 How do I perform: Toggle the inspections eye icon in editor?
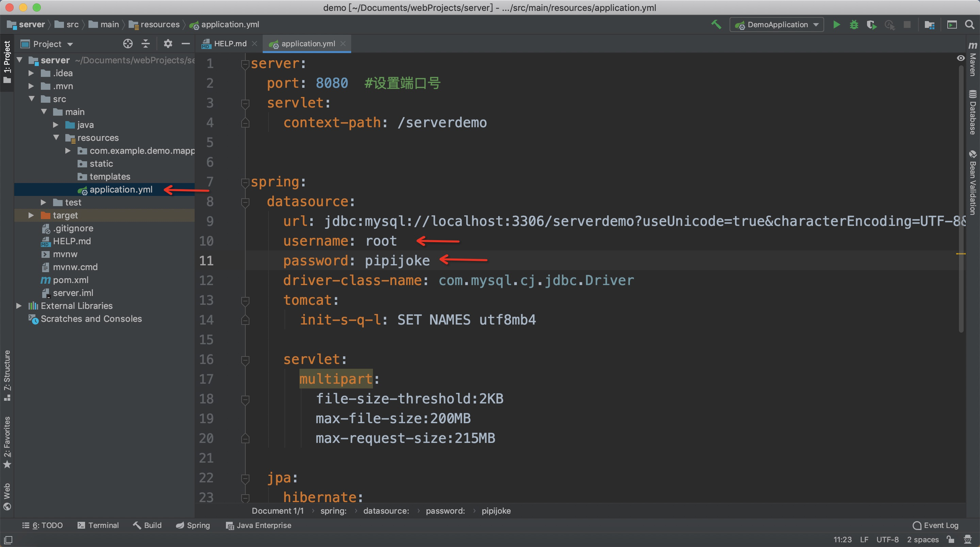point(961,58)
